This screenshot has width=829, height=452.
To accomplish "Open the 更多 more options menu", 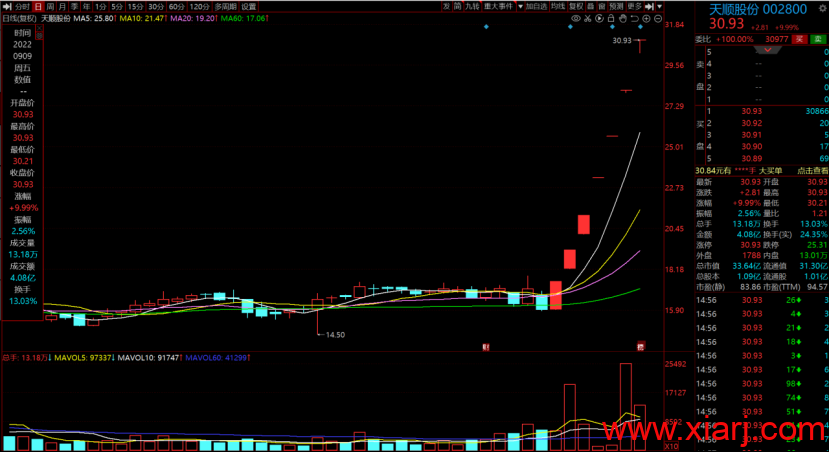I will [x=634, y=6].
